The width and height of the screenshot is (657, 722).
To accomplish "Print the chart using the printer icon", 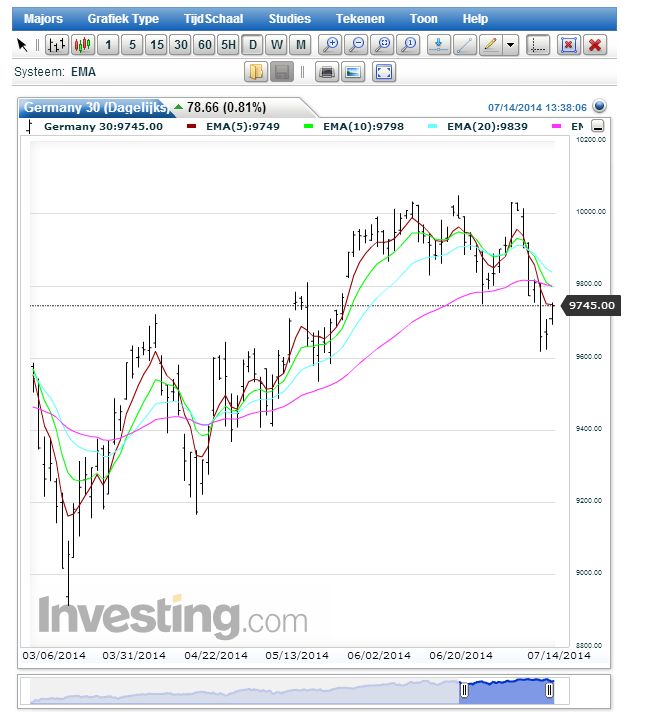I will point(326,72).
